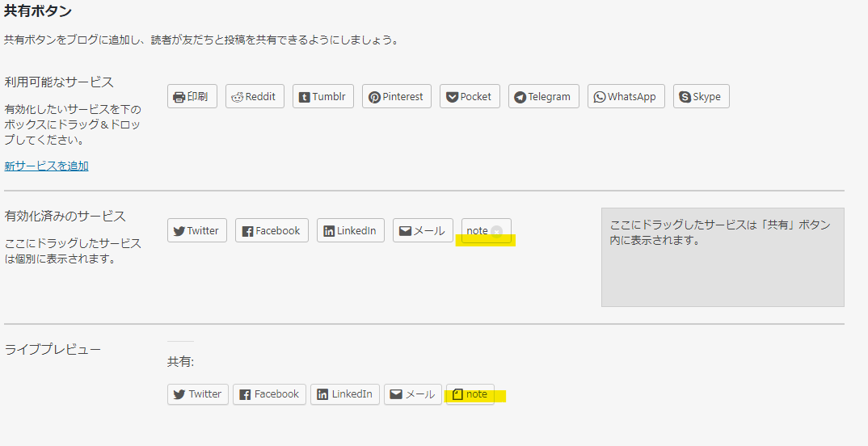Click Facebook in enabled services
The width and height of the screenshot is (868, 446).
pyautogui.click(x=272, y=231)
